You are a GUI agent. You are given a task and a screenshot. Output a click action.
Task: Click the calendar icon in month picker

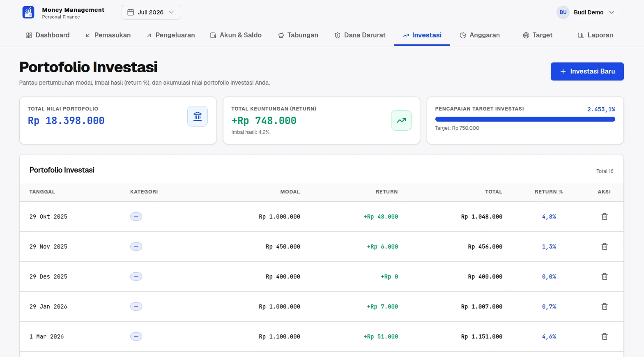pyautogui.click(x=131, y=12)
